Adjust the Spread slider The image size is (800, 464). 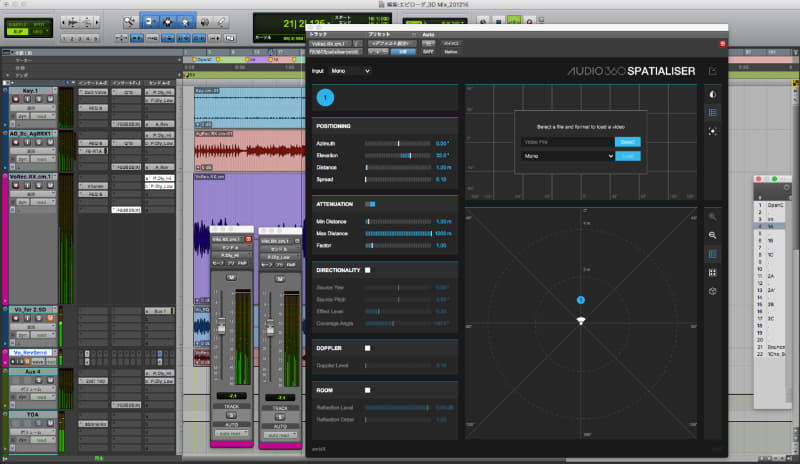pos(398,179)
